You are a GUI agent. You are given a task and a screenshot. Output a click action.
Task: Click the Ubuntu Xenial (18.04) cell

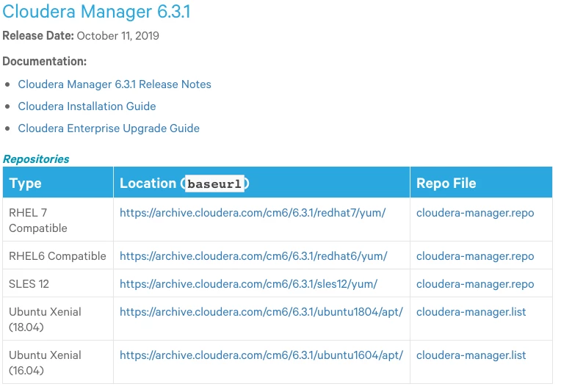click(58, 319)
